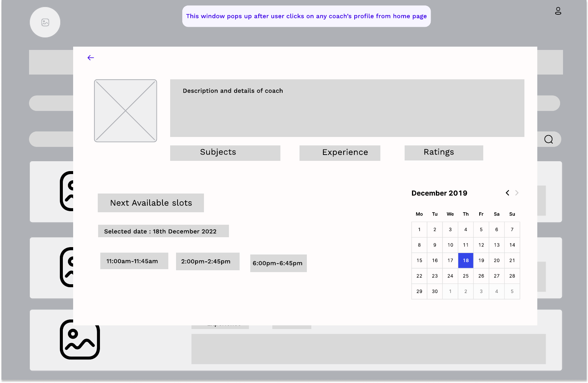This screenshot has width=588, height=383.
Task: Go to next month in calendar
Action: [517, 193]
